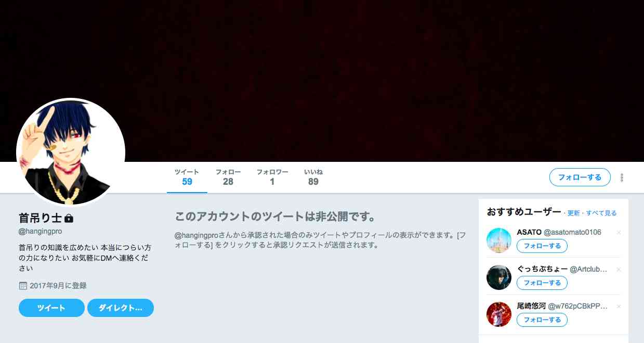Click the blue ツイート button

point(51,308)
